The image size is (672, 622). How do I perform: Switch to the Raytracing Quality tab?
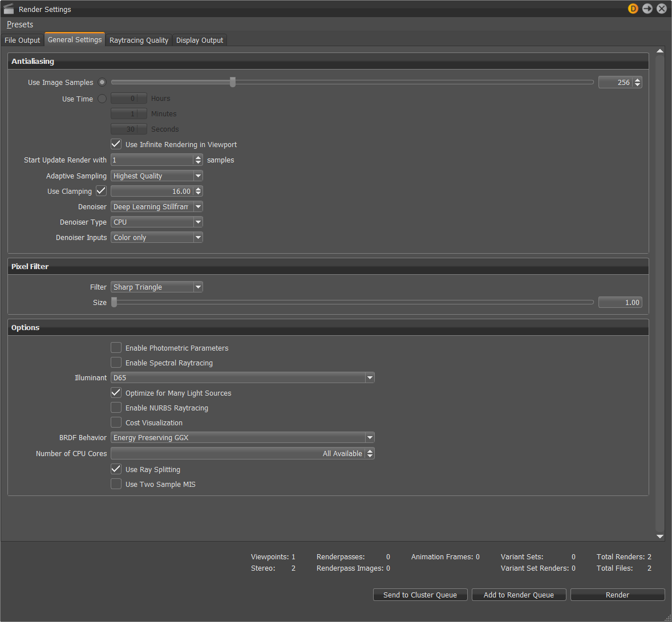click(x=139, y=40)
